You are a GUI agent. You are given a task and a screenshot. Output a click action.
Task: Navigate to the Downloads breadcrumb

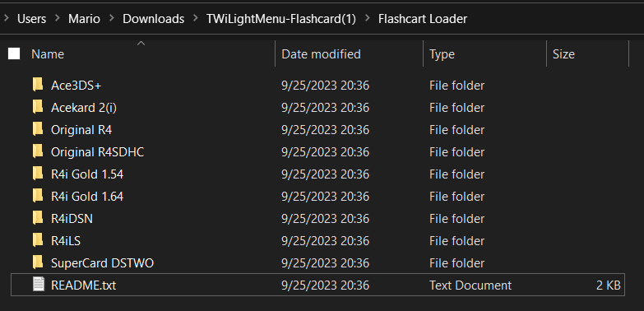click(x=153, y=19)
